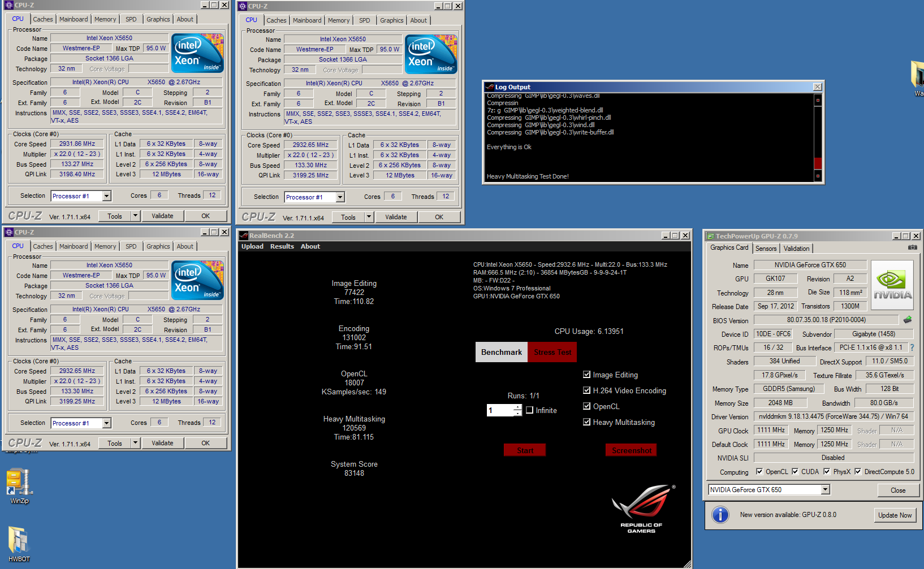Click Intel Xeon logo in bottom-left CPU-Z

coord(197,280)
